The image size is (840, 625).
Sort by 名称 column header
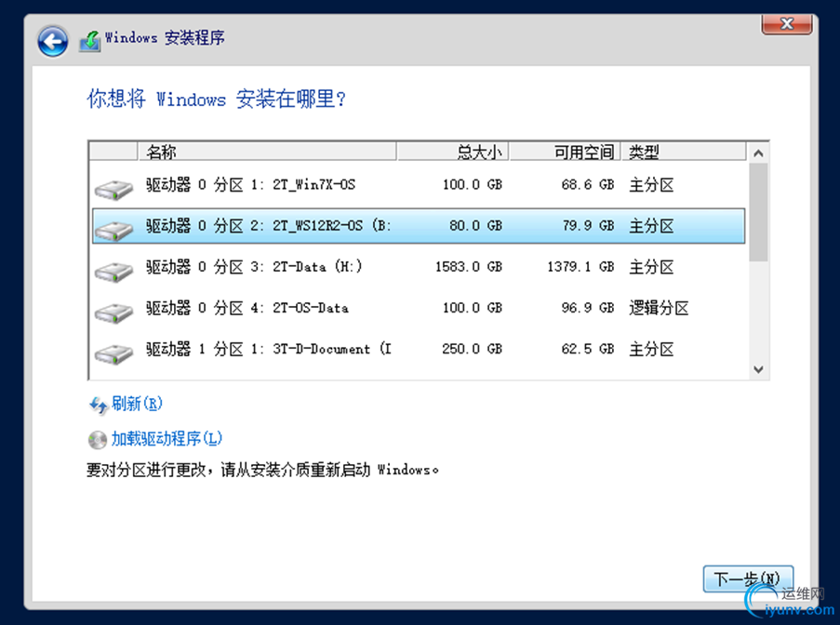coord(267,152)
